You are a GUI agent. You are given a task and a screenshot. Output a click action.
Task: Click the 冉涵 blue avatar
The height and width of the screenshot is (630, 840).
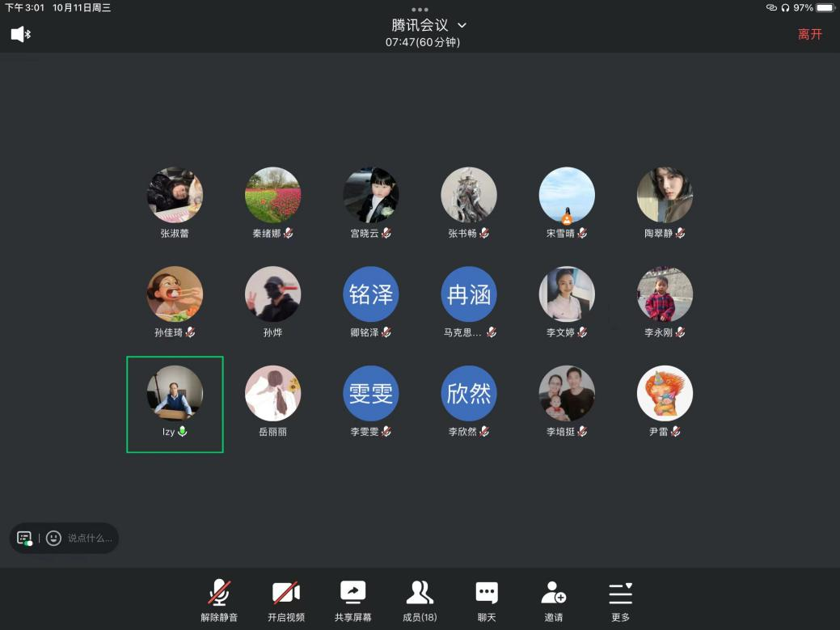[x=469, y=294]
